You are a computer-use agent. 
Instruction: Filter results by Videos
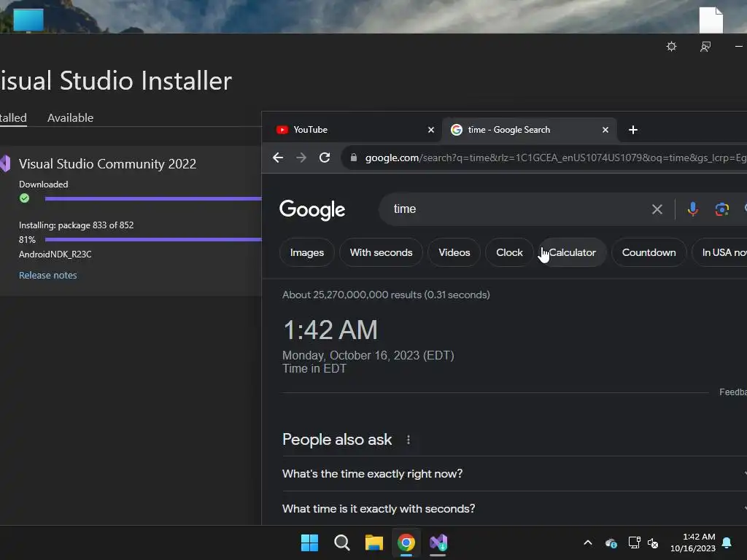tap(454, 252)
